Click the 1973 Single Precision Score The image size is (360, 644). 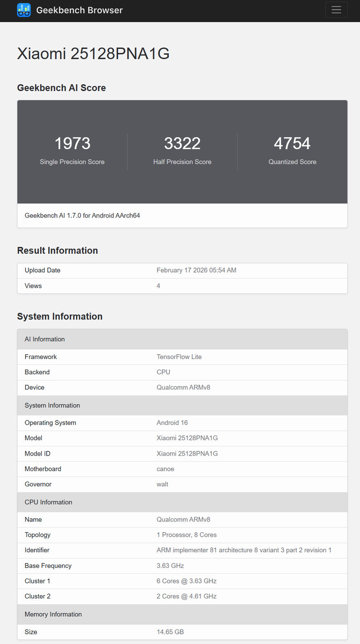tap(72, 144)
